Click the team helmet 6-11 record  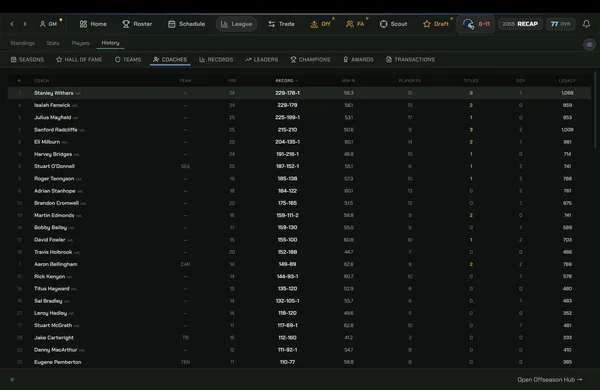pyautogui.click(x=476, y=24)
